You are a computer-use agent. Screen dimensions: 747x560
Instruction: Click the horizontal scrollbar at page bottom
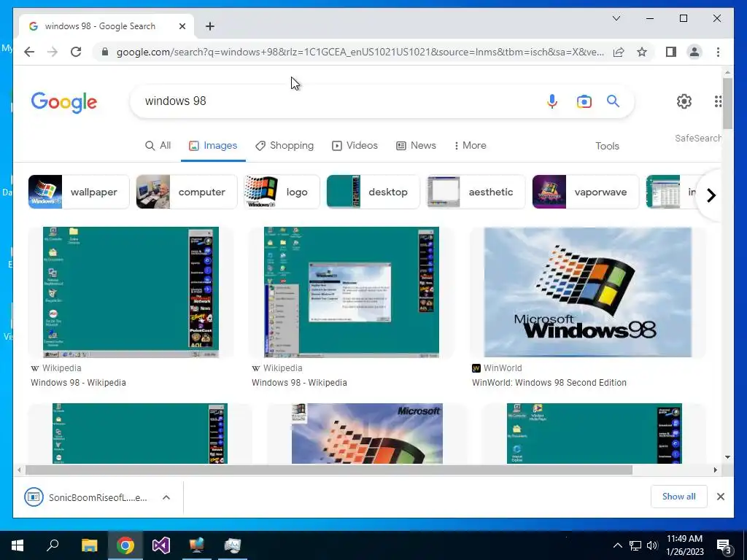coord(329,470)
